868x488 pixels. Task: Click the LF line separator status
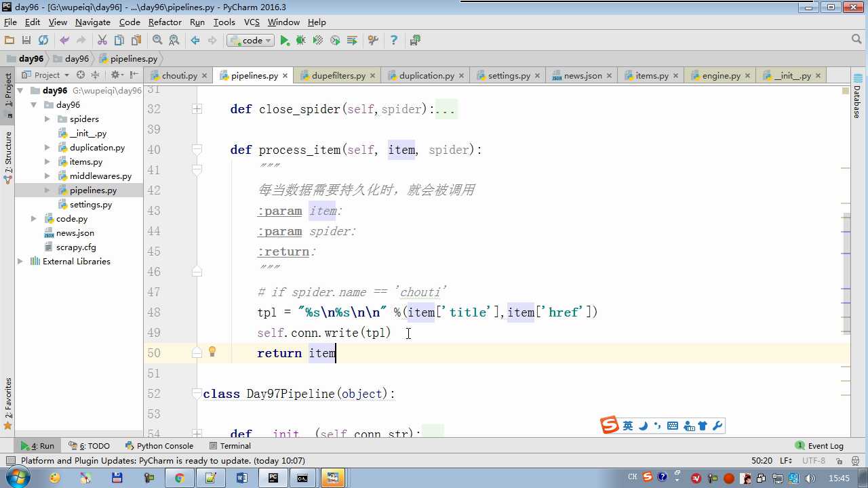coord(787,461)
